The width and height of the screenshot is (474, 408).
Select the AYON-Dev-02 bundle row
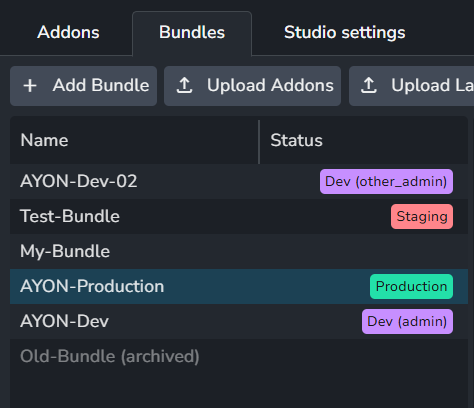point(239,181)
